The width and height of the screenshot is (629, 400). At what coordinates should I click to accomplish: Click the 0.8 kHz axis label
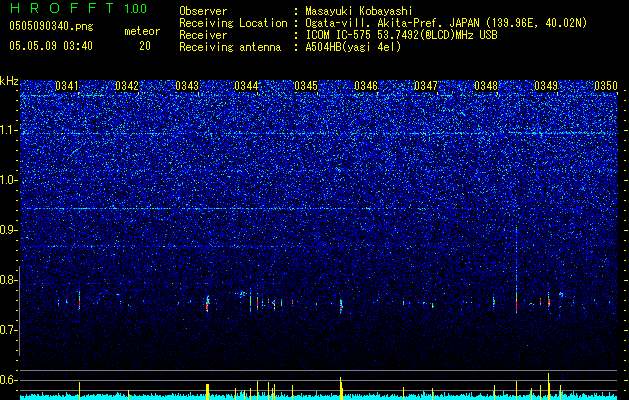9,280
